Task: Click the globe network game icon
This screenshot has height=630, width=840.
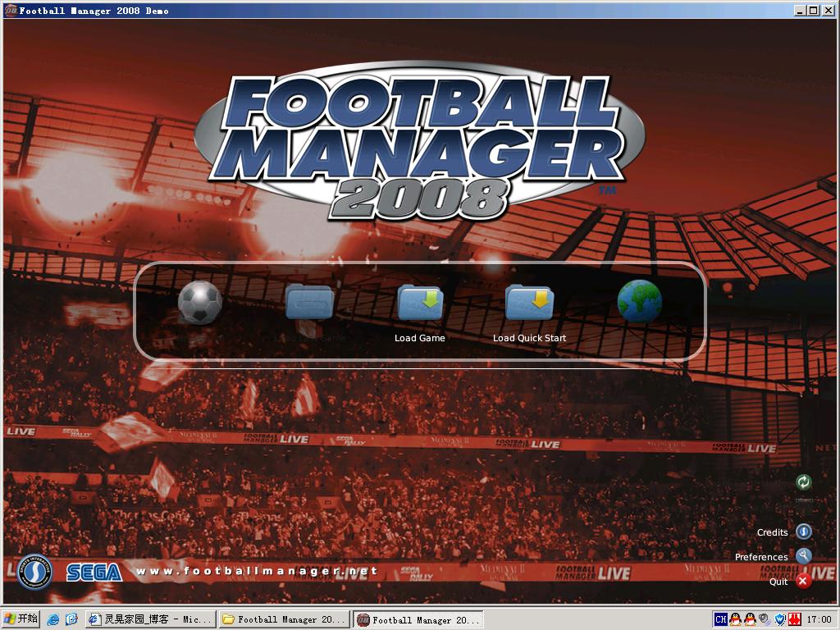Action: [x=640, y=301]
